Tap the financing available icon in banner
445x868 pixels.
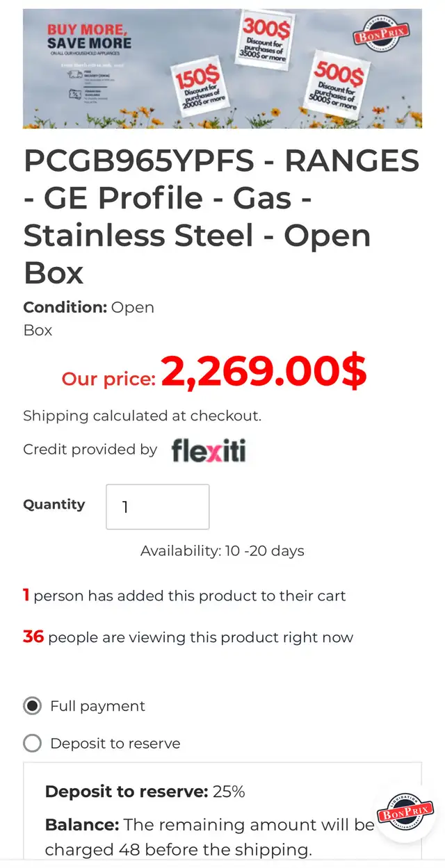(x=73, y=94)
